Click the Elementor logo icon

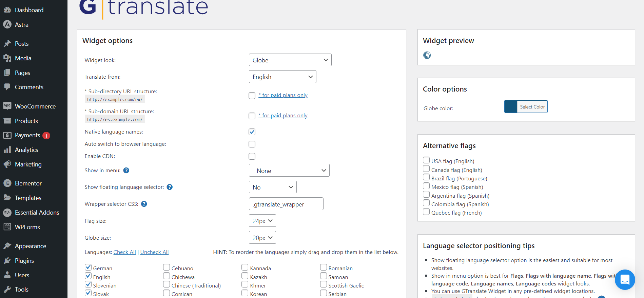tap(7, 183)
